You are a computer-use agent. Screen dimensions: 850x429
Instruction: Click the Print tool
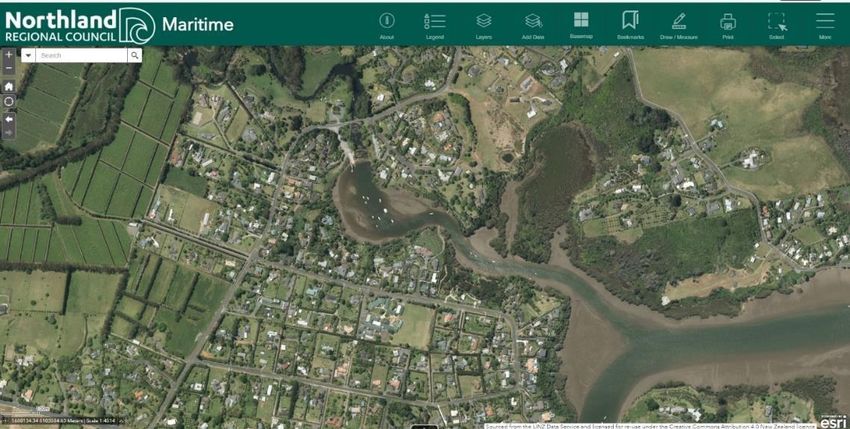point(728,24)
